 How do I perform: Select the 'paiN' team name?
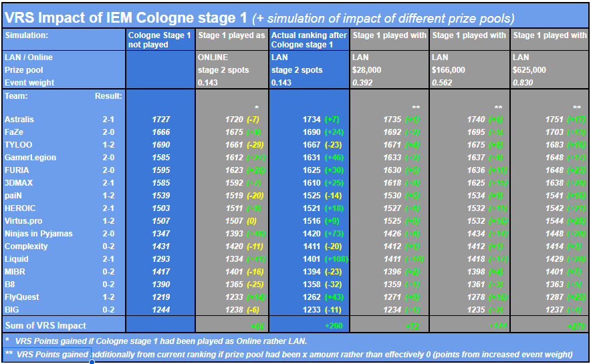(x=13, y=196)
